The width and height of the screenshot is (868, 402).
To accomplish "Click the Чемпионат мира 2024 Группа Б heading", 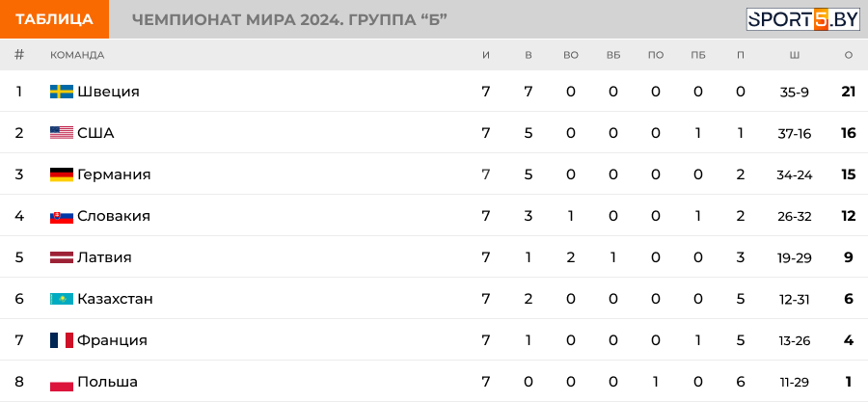I will pos(289,20).
